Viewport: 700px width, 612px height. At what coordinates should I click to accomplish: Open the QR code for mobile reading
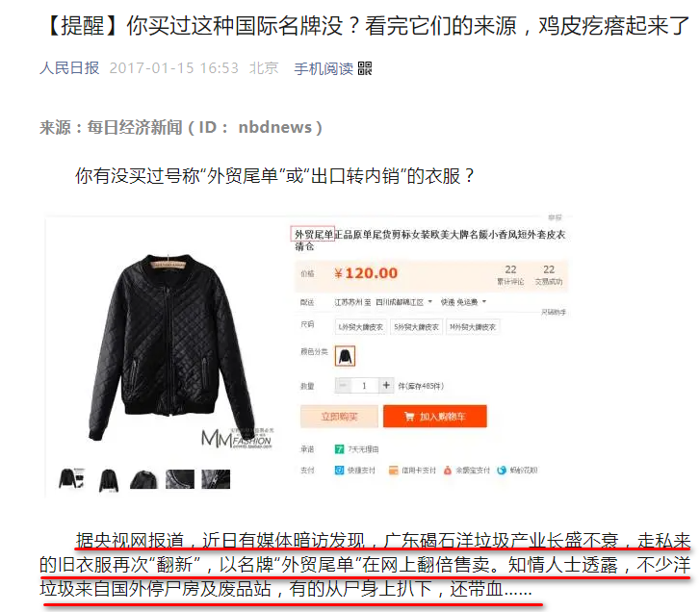click(365, 68)
